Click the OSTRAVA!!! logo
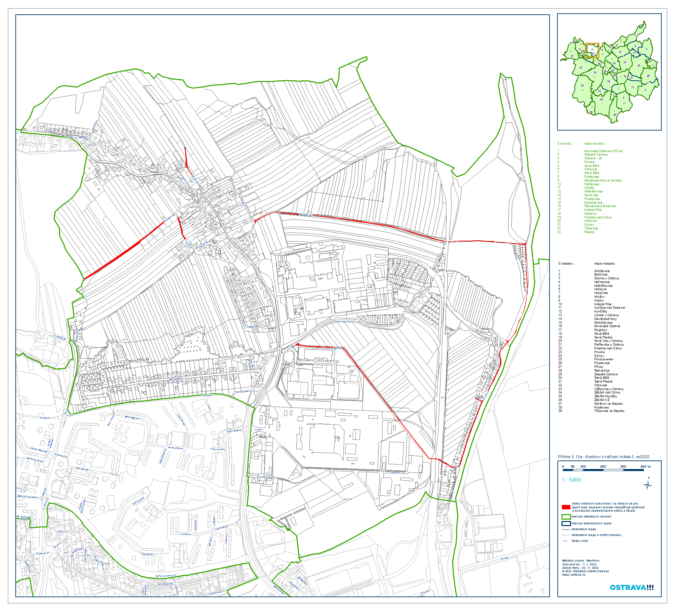 (x=632, y=588)
